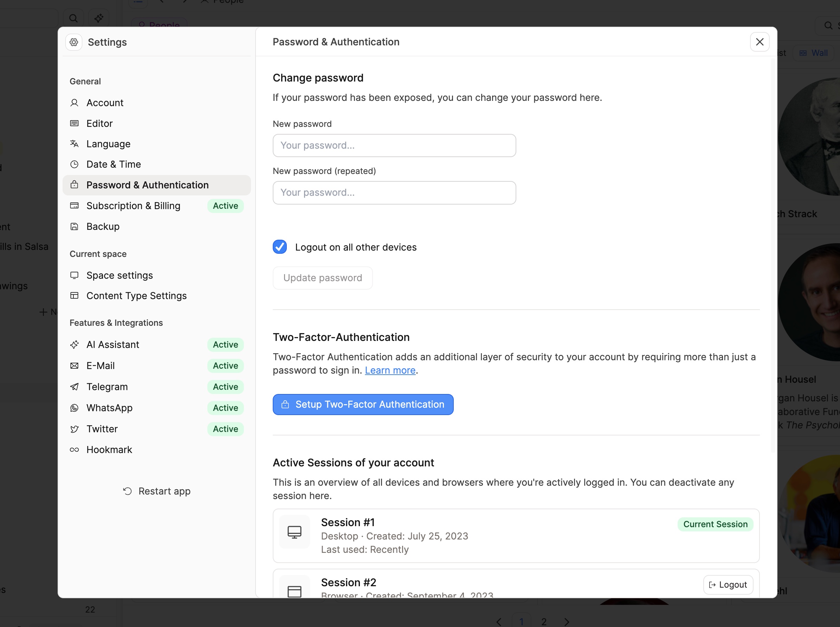This screenshot has height=627, width=840.
Task: Click the Backup settings icon
Action: (75, 226)
